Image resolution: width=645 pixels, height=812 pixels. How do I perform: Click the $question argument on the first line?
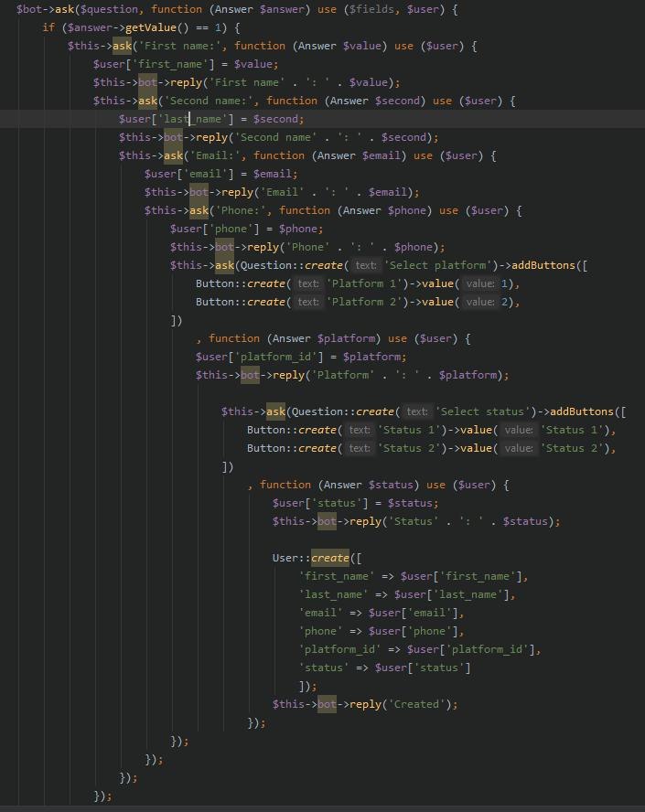pyautogui.click(x=109, y=9)
